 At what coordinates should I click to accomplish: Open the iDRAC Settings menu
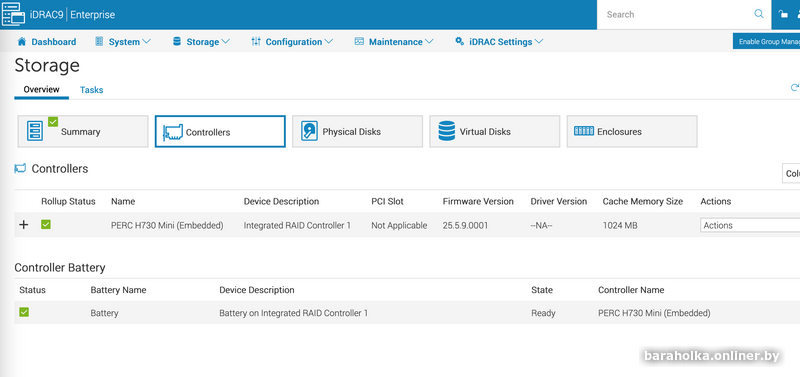pos(499,42)
